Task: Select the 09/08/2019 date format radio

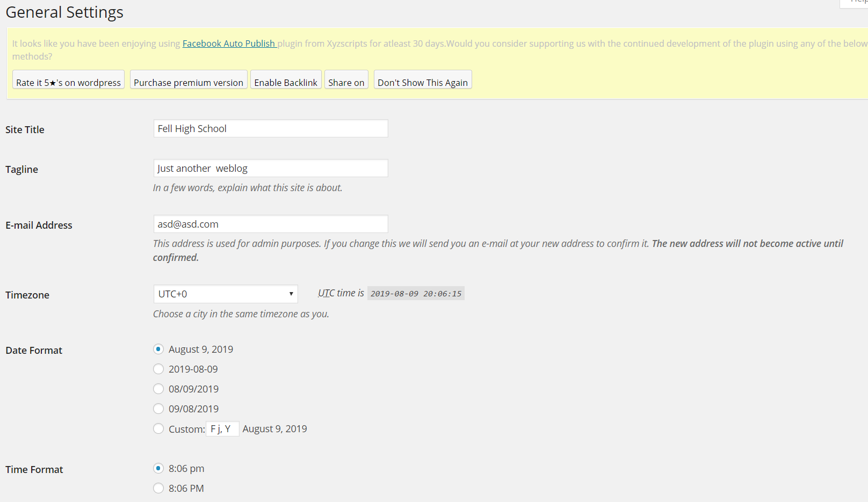Action: (x=158, y=409)
